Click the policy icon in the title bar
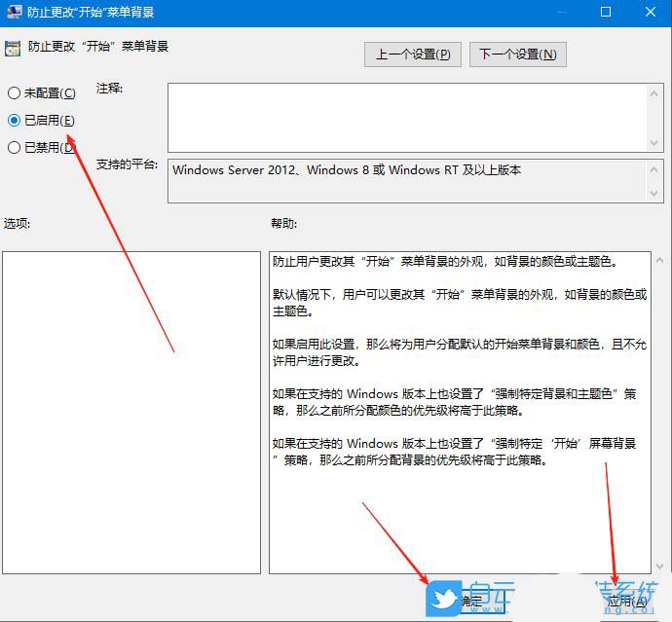This screenshot has width=672, height=622. click(x=11, y=13)
